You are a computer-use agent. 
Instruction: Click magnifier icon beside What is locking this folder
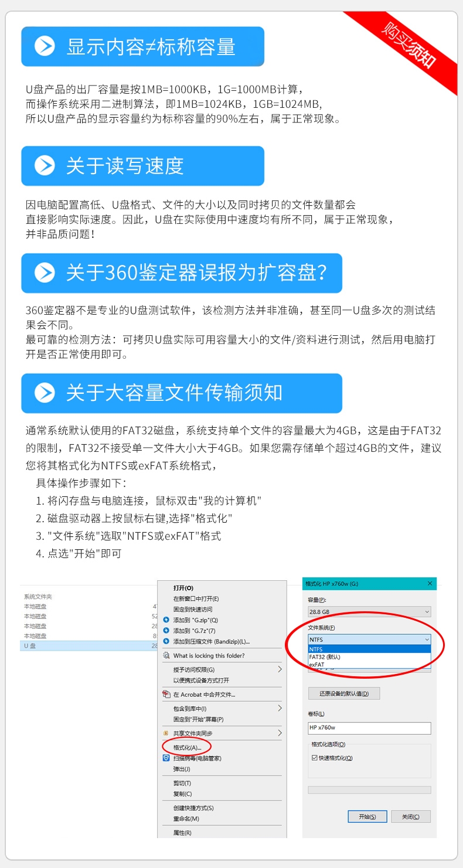click(166, 656)
